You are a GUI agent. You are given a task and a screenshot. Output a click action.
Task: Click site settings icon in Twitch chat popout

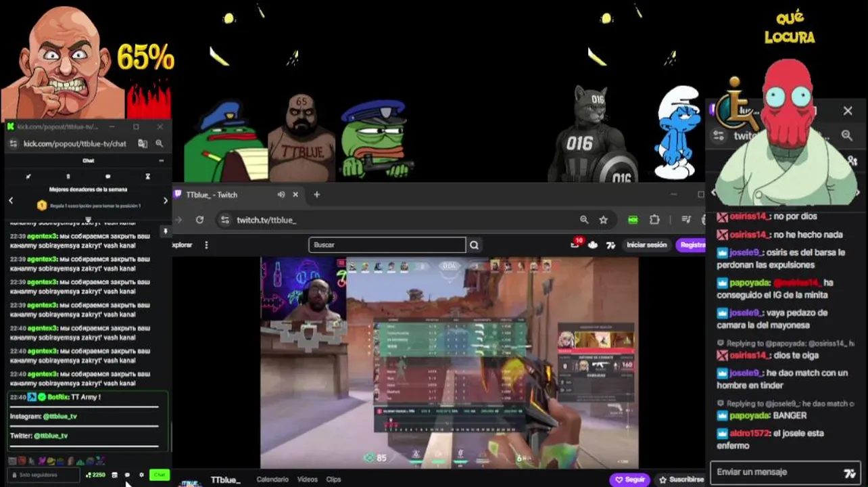pyautogui.click(x=719, y=135)
